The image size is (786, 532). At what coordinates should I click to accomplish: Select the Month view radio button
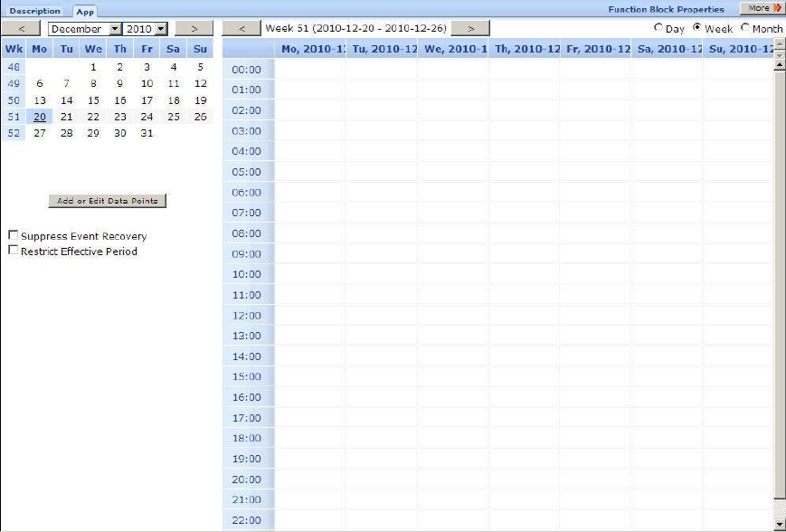click(745, 27)
